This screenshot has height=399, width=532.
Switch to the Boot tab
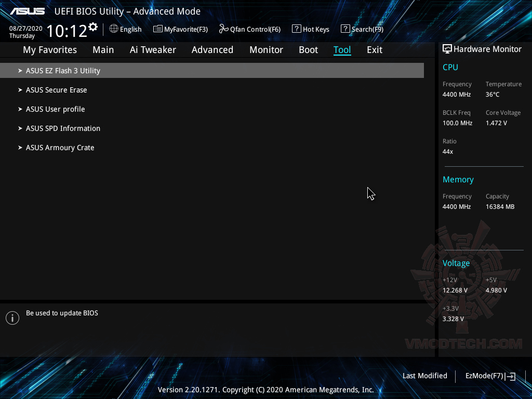(309, 50)
